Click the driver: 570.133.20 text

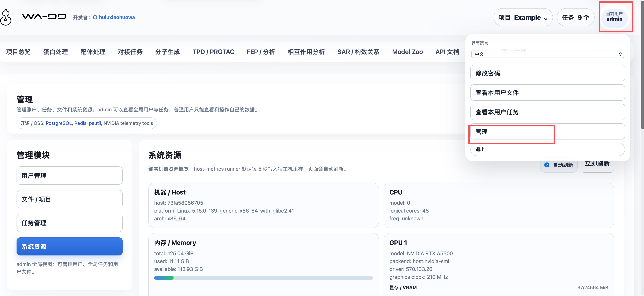(x=411, y=269)
